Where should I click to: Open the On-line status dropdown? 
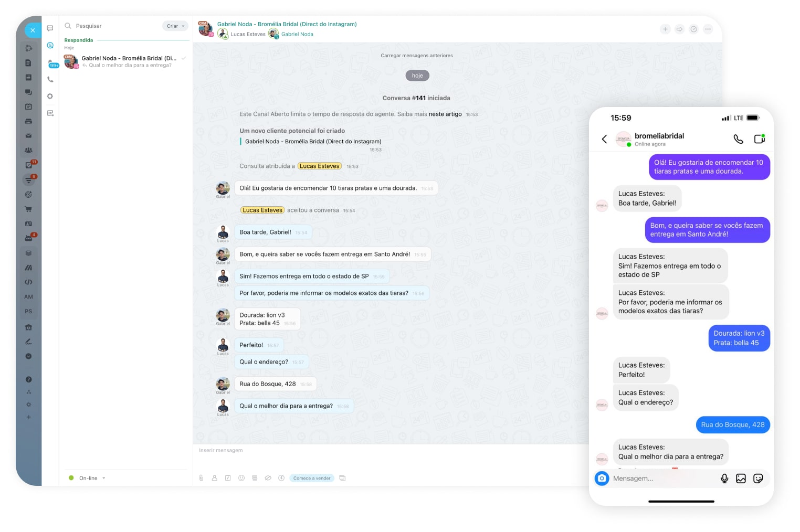tap(88, 478)
